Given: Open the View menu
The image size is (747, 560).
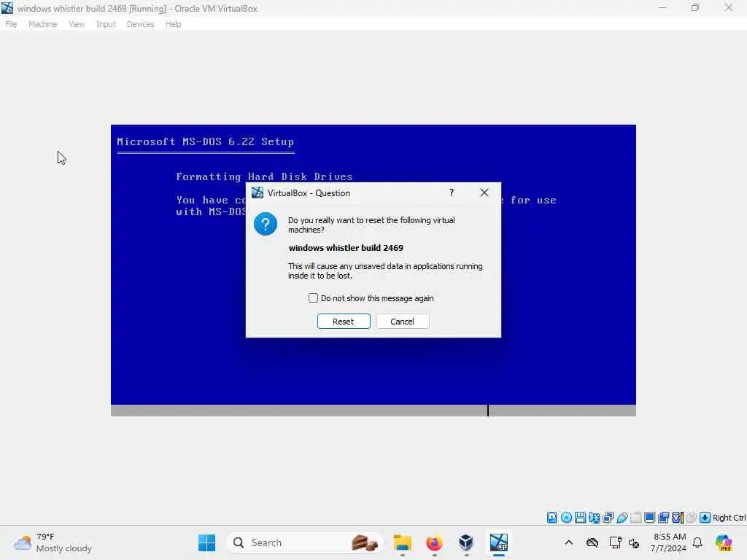Looking at the screenshot, I should point(77,24).
